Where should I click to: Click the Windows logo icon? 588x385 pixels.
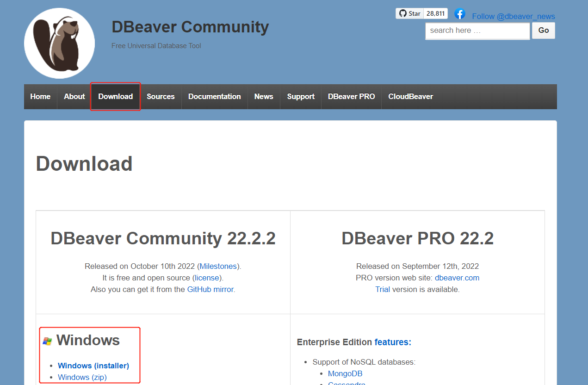[47, 342]
